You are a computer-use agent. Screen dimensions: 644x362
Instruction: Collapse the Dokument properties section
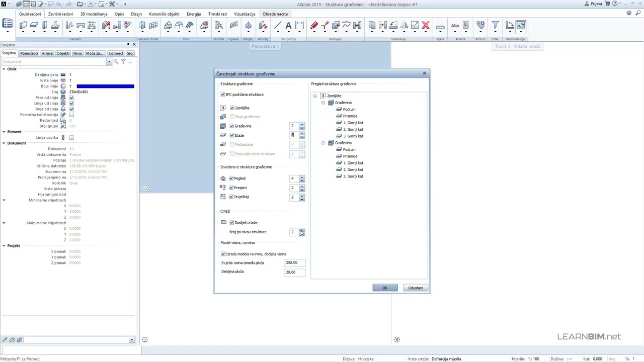4,143
